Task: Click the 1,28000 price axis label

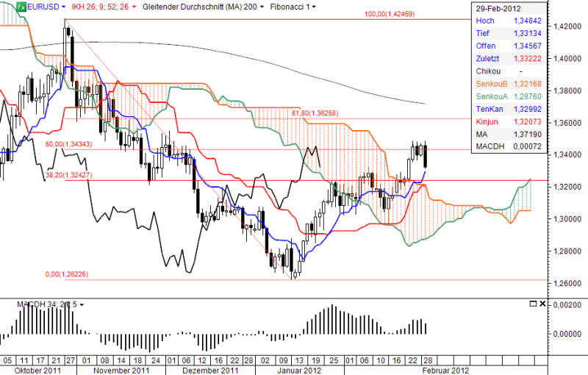Action: [567, 251]
